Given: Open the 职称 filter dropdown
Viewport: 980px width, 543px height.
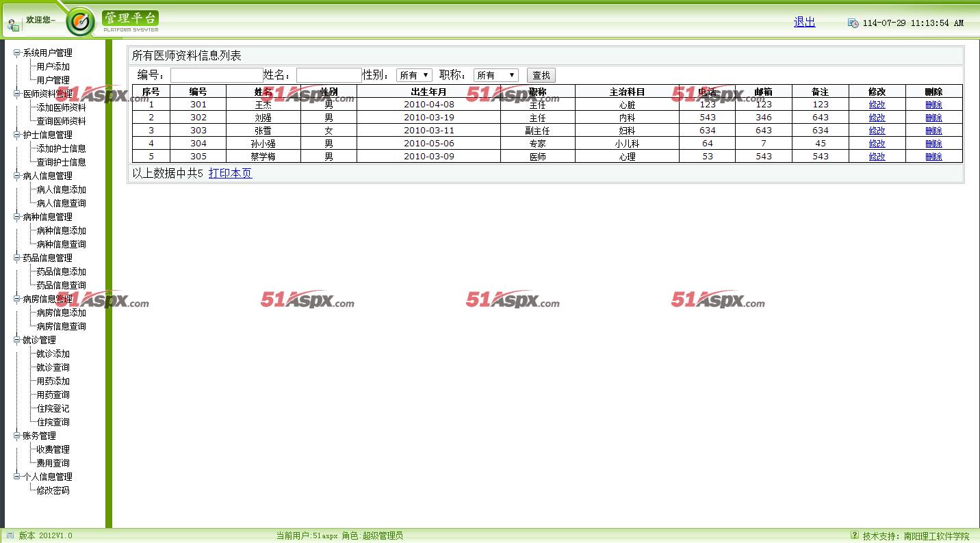Looking at the screenshot, I should pyautogui.click(x=495, y=75).
